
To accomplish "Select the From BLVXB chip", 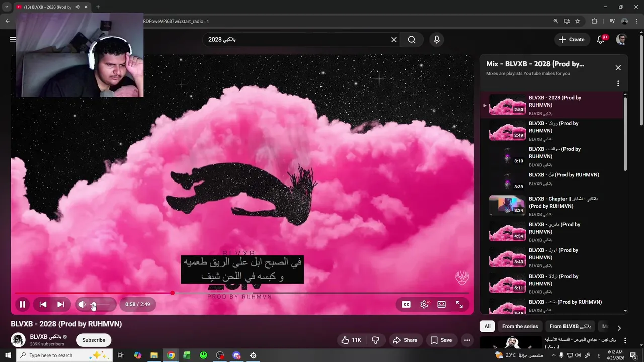I will tap(570, 326).
